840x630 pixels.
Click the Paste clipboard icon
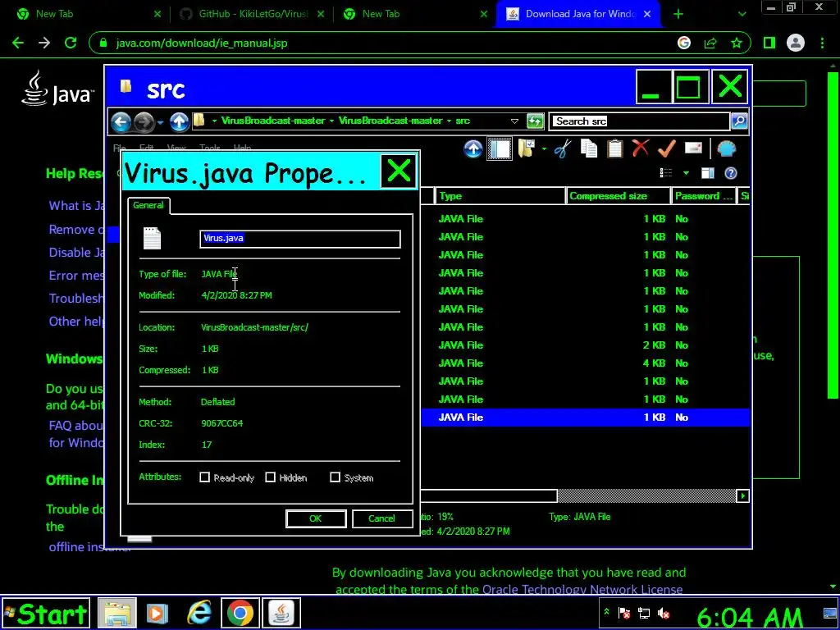coord(614,149)
